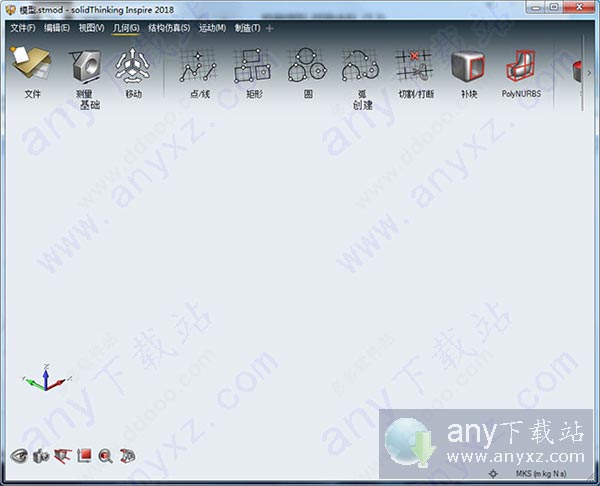The width and height of the screenshot is (600, 486).
Task: Pick the 切割/打断 (Trim/Break) tool
Action: [415, 65]
